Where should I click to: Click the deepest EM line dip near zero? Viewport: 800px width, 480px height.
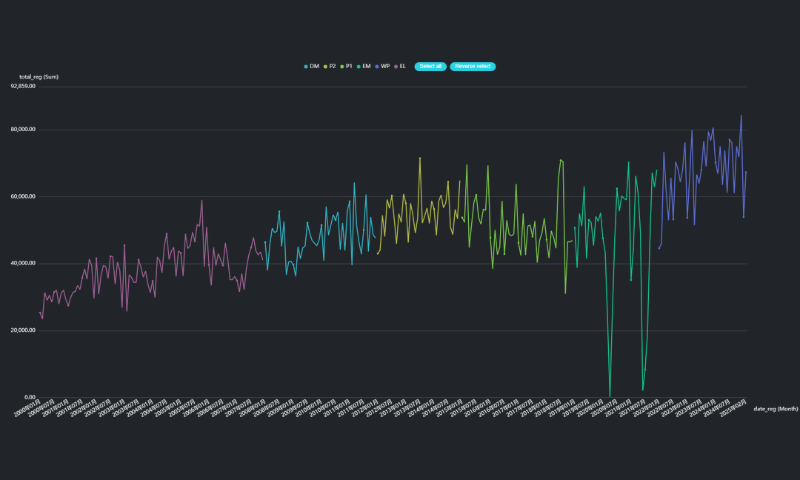pyautogui.click(x=610, y=394)
